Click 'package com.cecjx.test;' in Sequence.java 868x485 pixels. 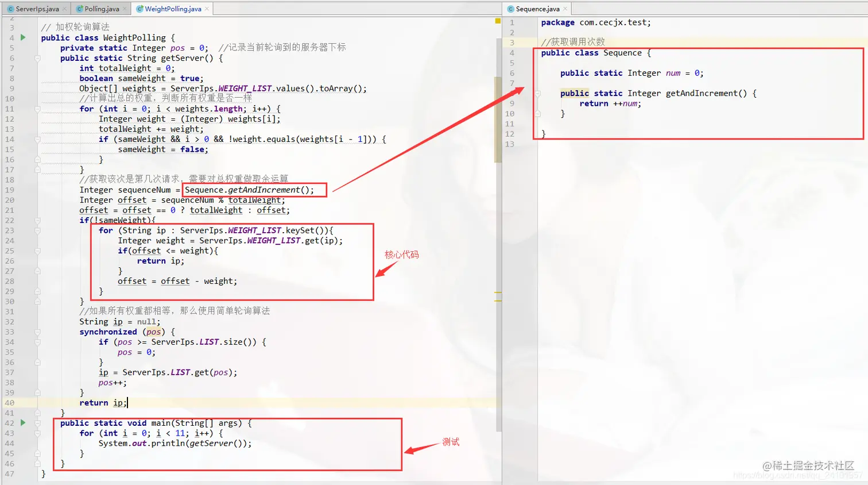(596, 22)
